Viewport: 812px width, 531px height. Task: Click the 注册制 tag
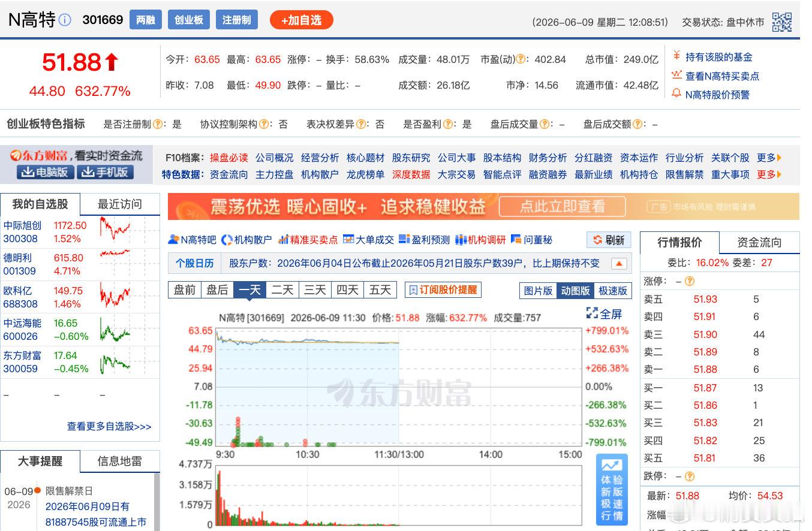pyautogui.click(x=236, y=20)
